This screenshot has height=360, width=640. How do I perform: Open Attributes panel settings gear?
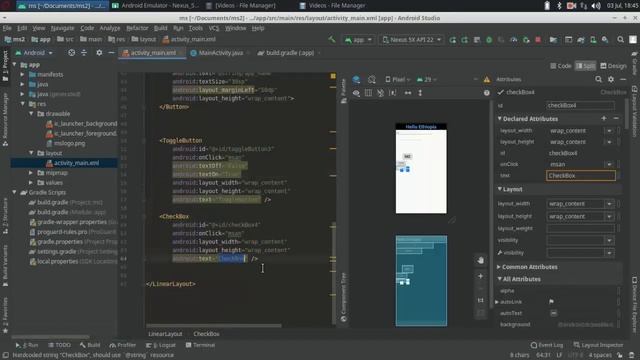(611, 79)
